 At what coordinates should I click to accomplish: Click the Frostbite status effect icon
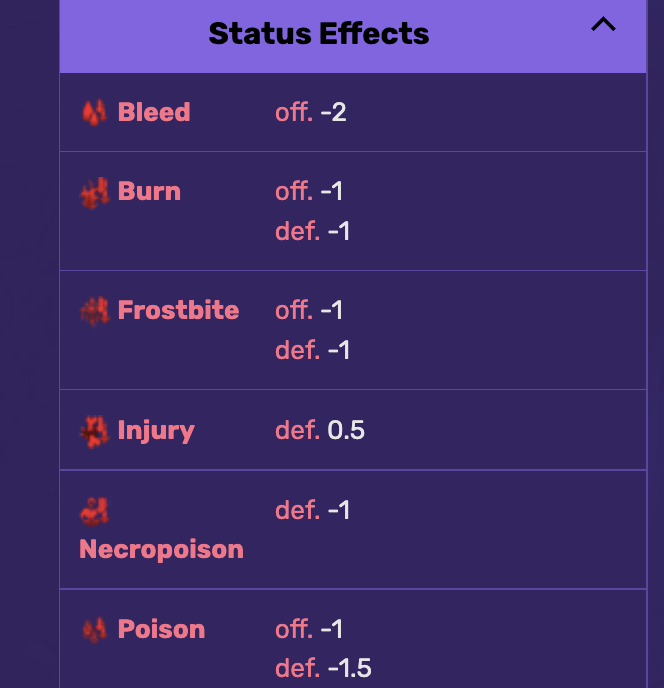[94, 311]
